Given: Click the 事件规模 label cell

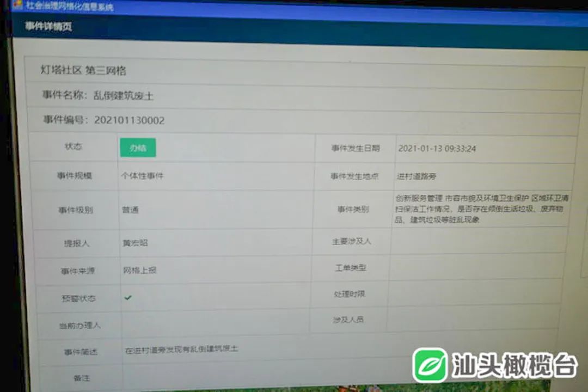Looking at the screenshot, I should 74,175.
